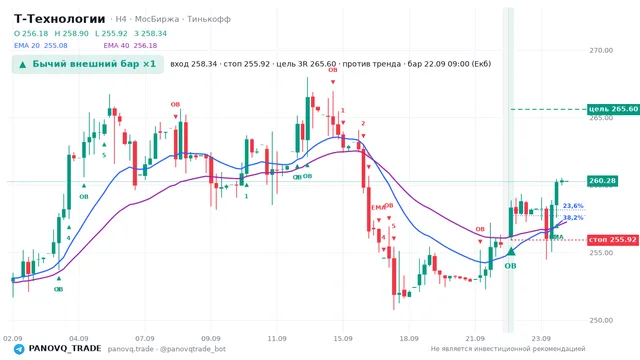Click the open value O 256.18

pyautogui.click(x=31, y=33)
